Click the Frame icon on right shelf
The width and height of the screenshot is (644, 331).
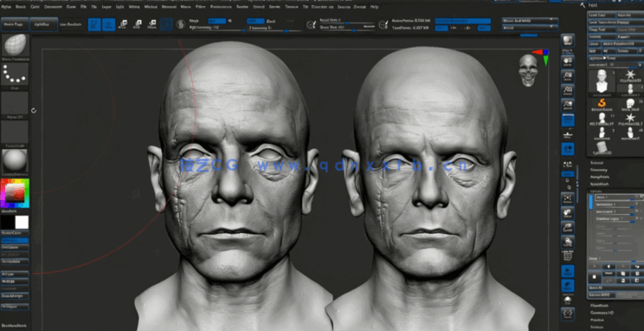point(568,199)
